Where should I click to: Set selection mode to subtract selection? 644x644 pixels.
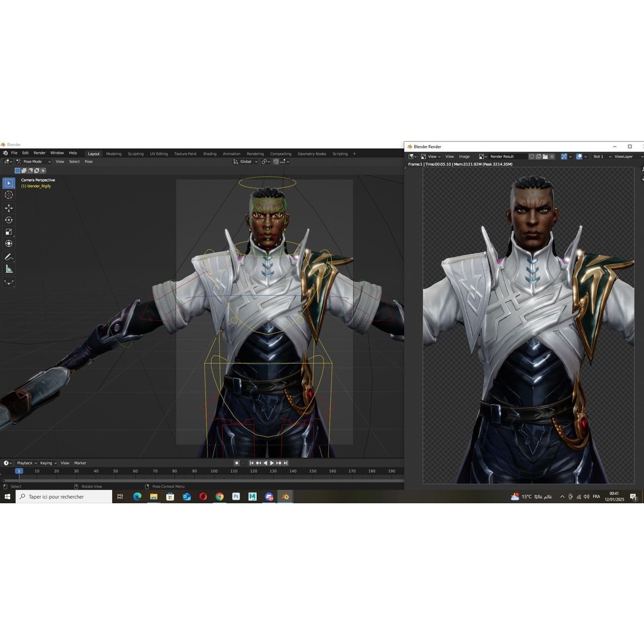coord(30,171)
